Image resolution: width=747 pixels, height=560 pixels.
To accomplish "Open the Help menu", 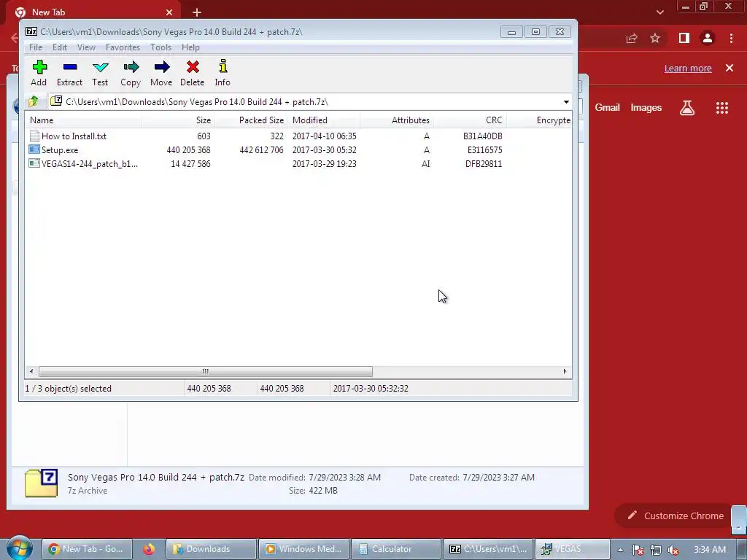I will pos(190,47).
